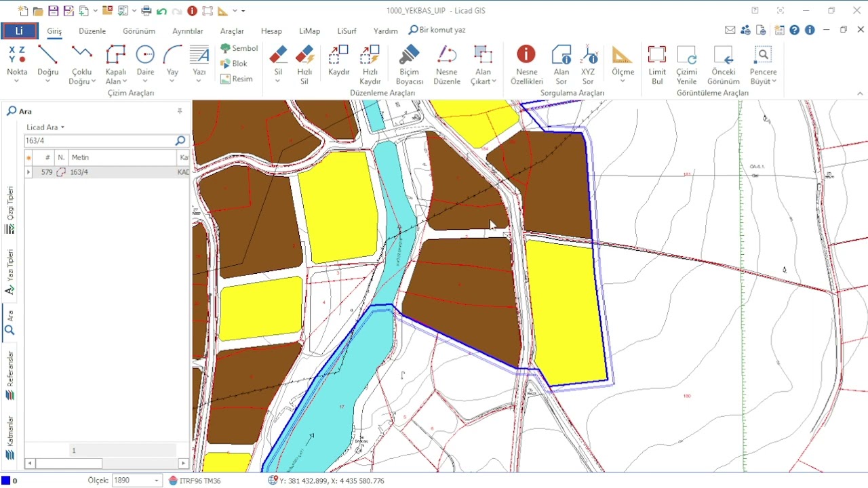This screenshot has width=868, height=488.
Task: Open Nesne Özellikleri object properties
Action: [526, 65]
